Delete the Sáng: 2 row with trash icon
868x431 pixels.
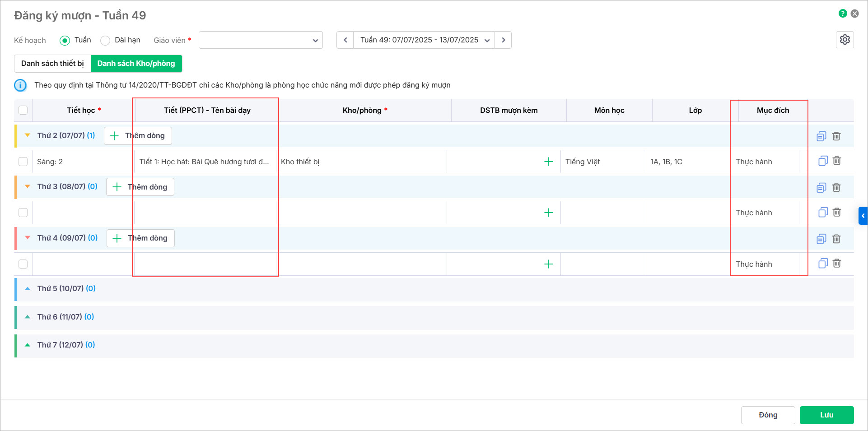[x=837, y=161]
